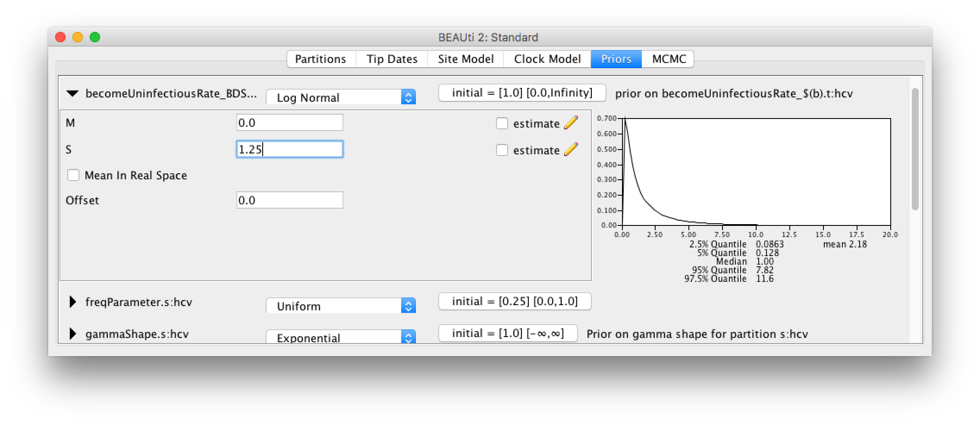
Task: Click the vertical scrollbar thumb of priors list
Action: click(915, 149)
